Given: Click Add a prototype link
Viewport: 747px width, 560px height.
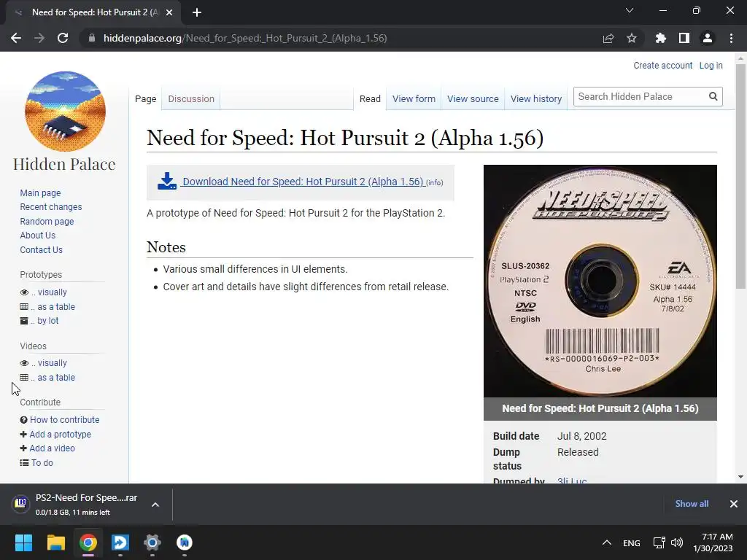Looking at the screenshot, I should [x=60, y=435].
